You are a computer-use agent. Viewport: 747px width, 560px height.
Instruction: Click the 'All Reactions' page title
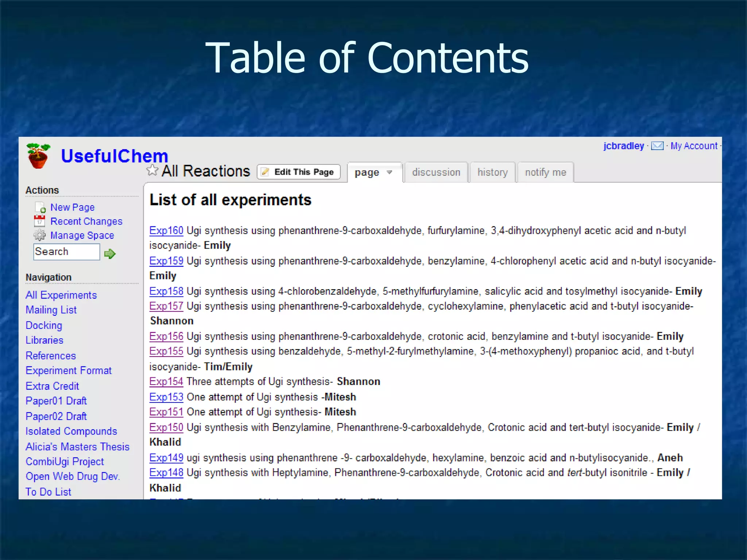point(206,171)
